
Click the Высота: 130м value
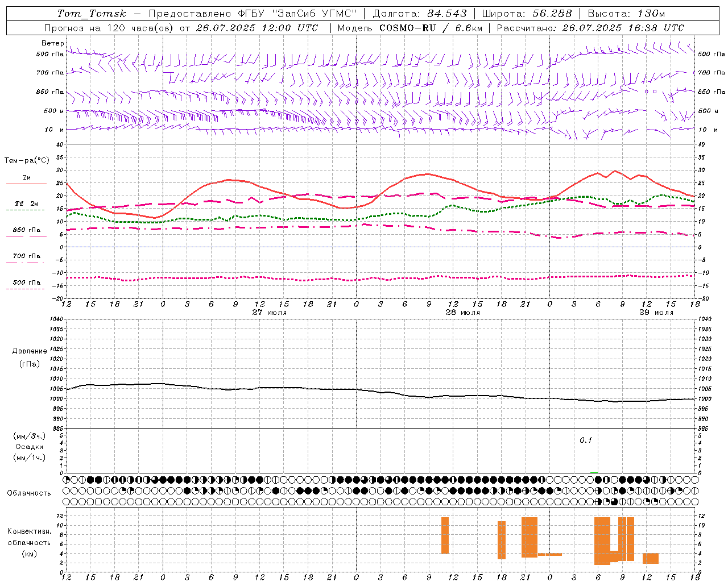click(626, 14)
